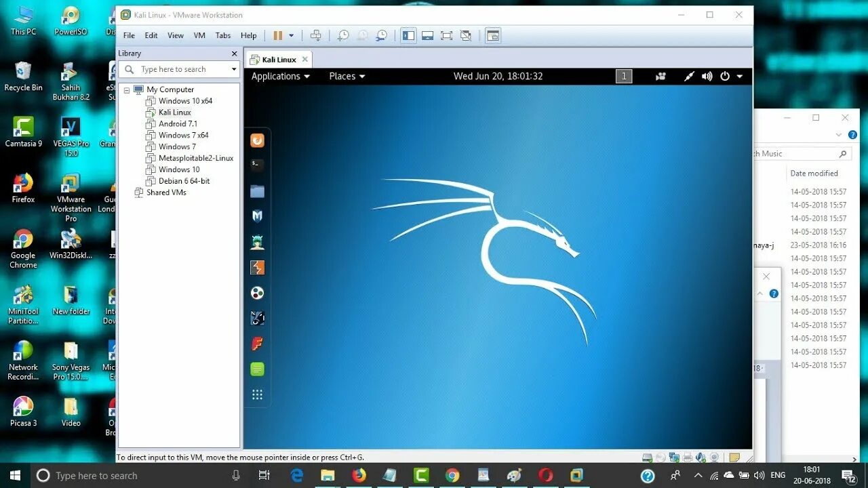Click ENG language indicator in taskbar
This screenshot has height=488, width=868.
pos(778,476)
